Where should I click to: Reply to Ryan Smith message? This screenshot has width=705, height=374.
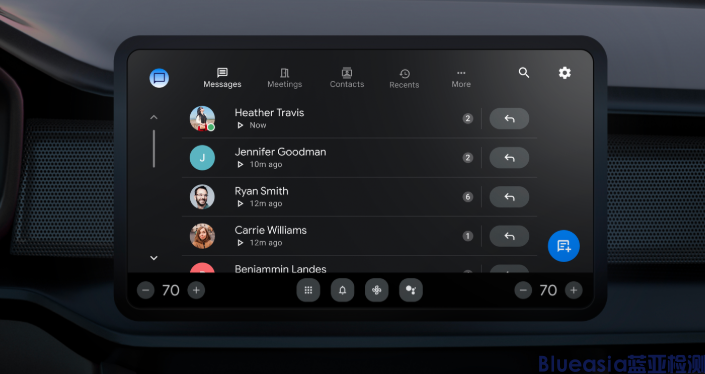click(x=509, y=197)
